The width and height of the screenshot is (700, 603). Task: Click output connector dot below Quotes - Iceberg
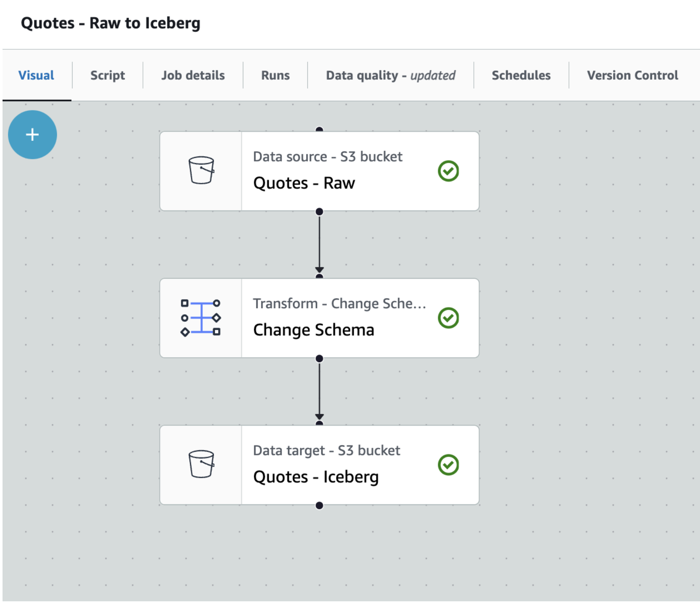pyautogui.click(x=319, y=505)
